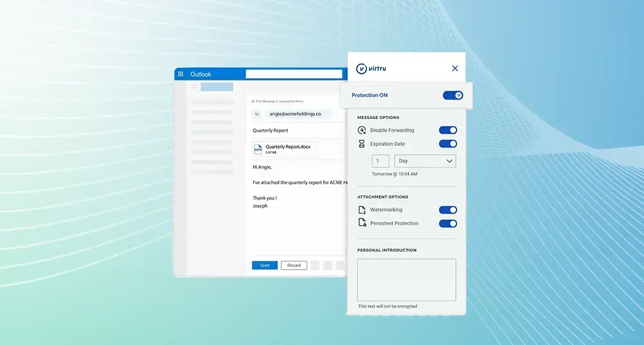
Task: Click the Personal Introduction text box
Action: pyautogui.click(x=406, y=279)
